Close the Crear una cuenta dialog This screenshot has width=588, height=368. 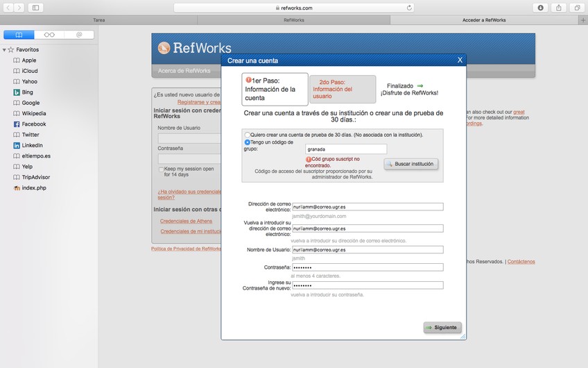pyautogui.click(x=459, y=60)
